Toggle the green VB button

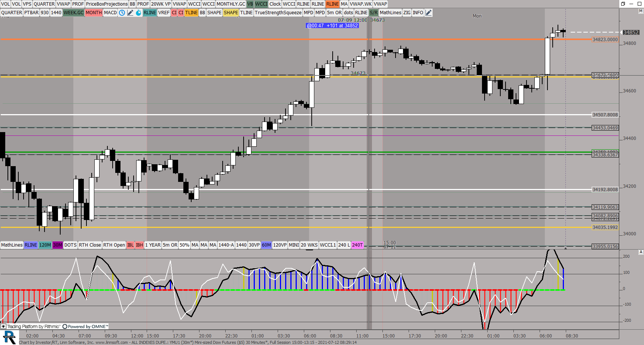[x=250, y=4]
